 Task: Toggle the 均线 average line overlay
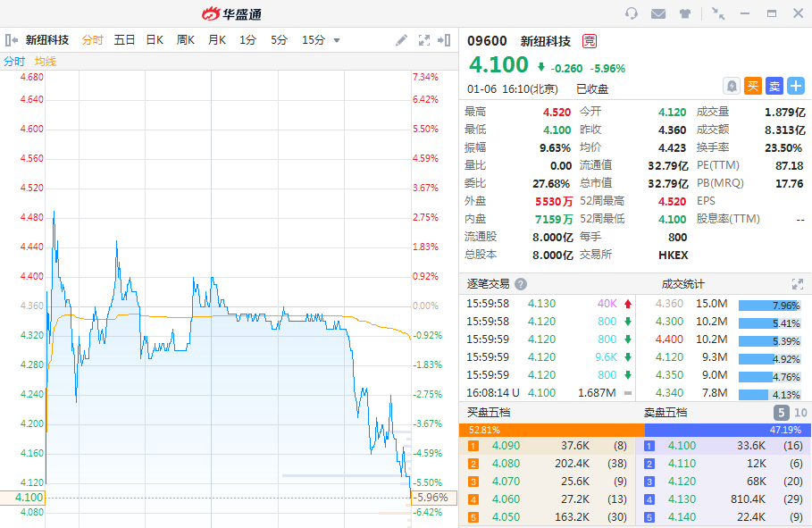[46, 61]
